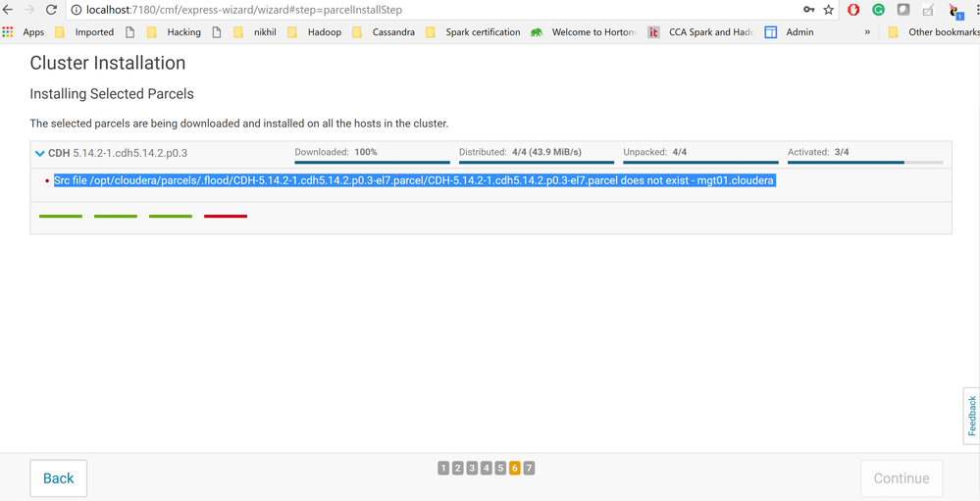Select current wizard step 6

click(x=515, y=469)
